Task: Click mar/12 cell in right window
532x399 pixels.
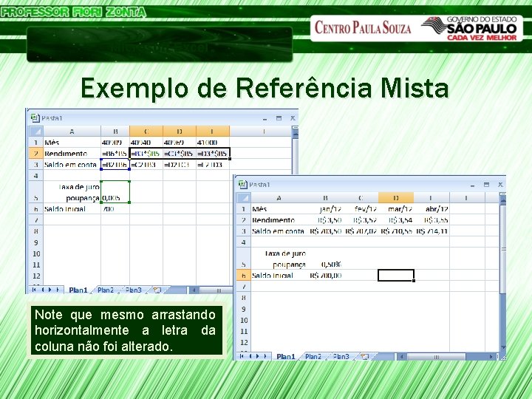Action: 396,208
